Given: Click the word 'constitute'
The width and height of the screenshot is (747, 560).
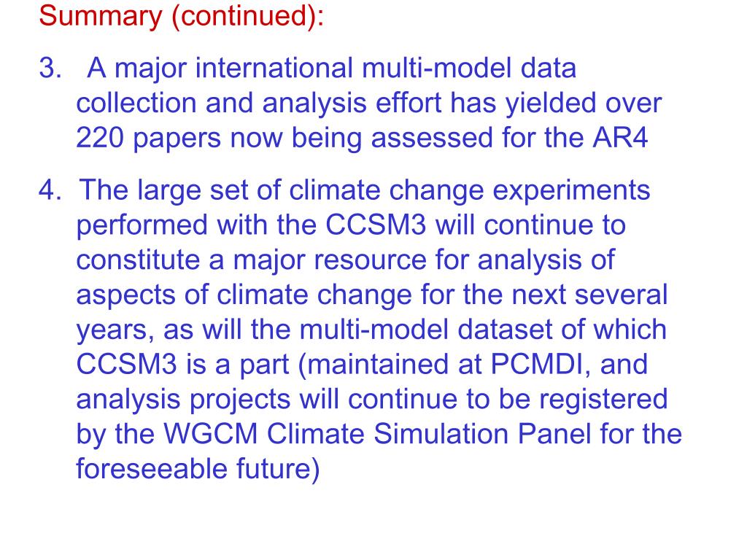Looking at the screenshot, I should [x=138, y=260].
